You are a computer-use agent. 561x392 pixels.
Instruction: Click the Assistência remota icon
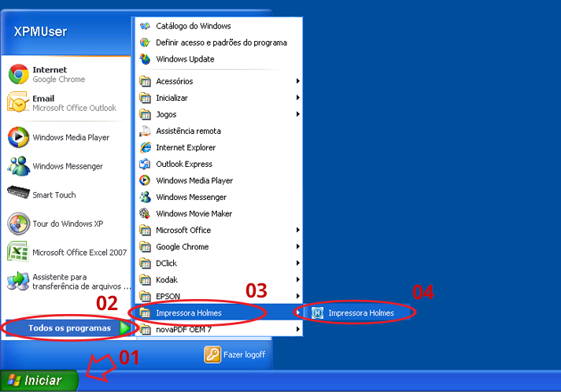145,131
